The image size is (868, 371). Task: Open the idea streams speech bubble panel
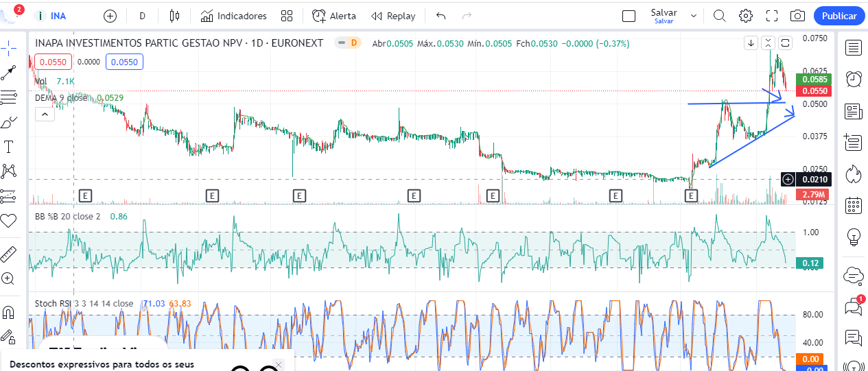coord(854,337)
